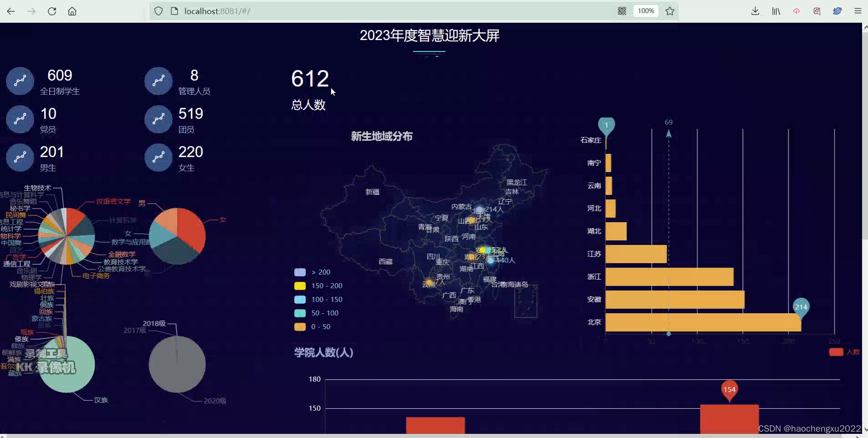The height and width of the screenshot is (438, 868).
Task: Click the 北京 bar in the city chart
Action: [x=703, y=322]
